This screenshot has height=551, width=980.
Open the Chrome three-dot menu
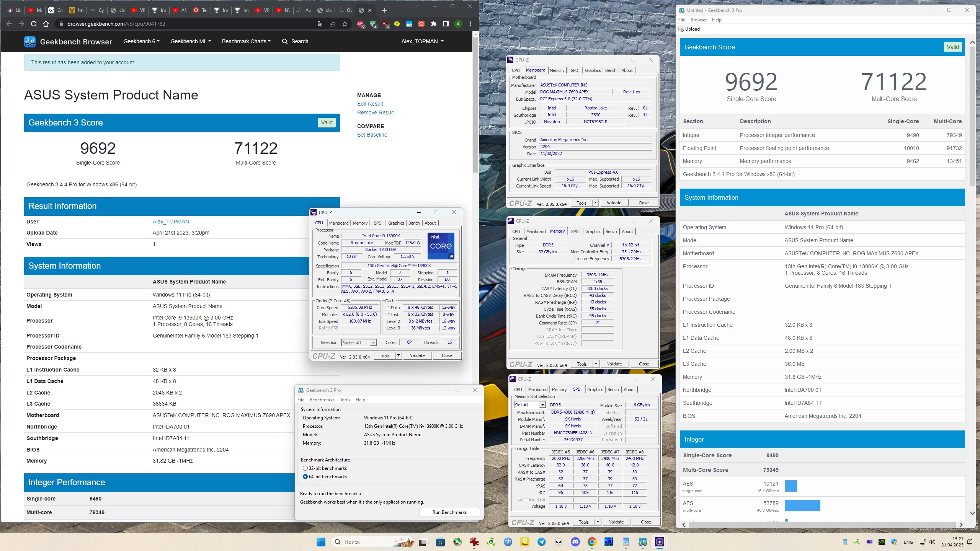tap(470, 24)
